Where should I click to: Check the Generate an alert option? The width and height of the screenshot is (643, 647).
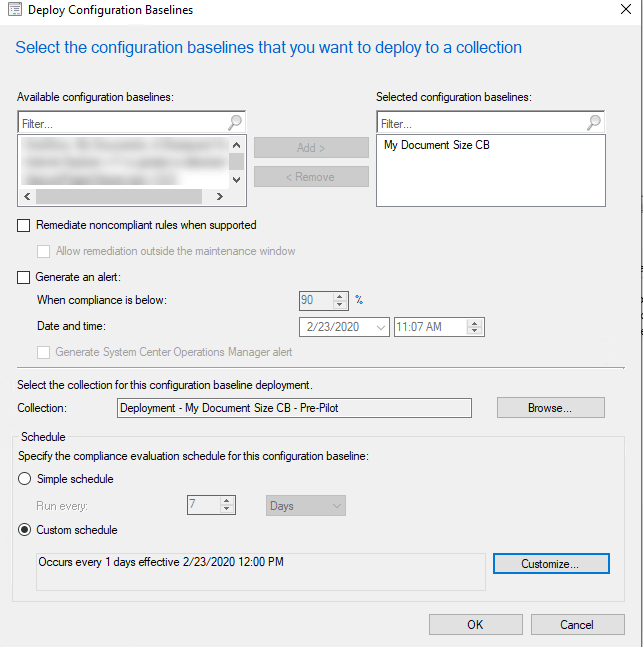[x=24, y=278]
